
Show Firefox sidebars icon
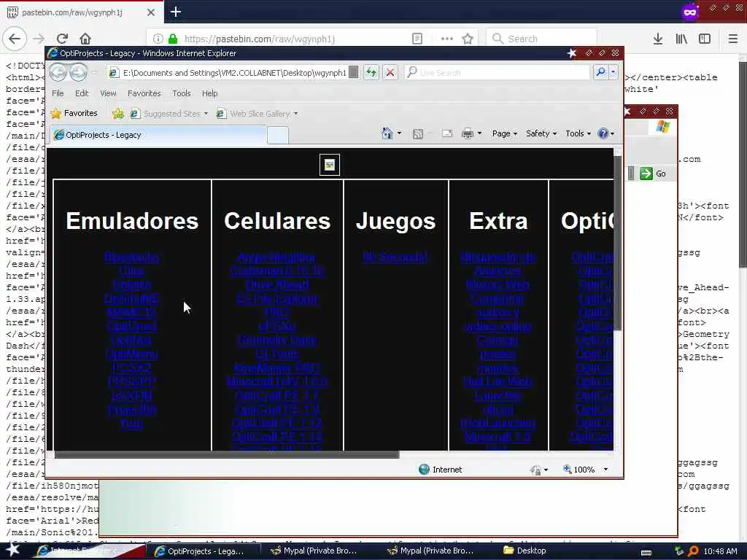click(x=705, y=39)
